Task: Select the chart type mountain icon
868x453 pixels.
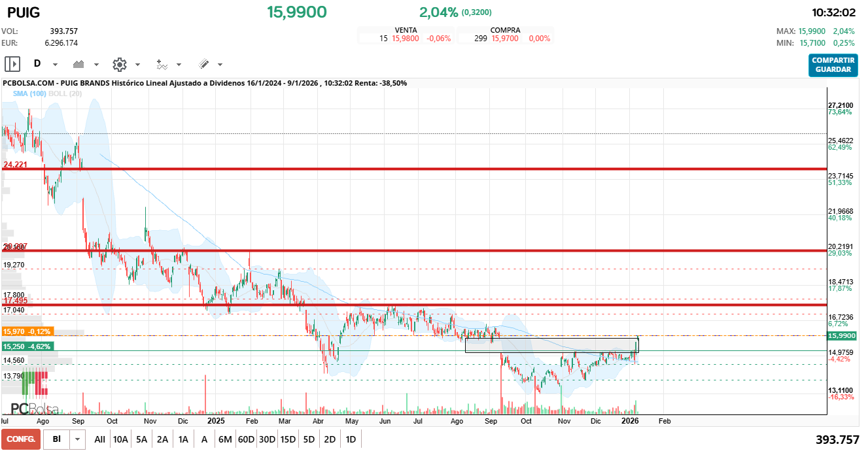Action: pos(78,64)
